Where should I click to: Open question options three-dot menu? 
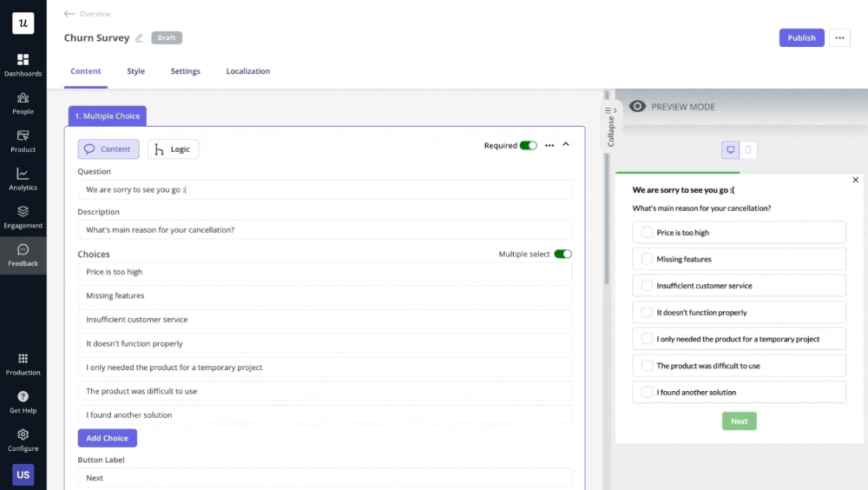tap(549, 145)
